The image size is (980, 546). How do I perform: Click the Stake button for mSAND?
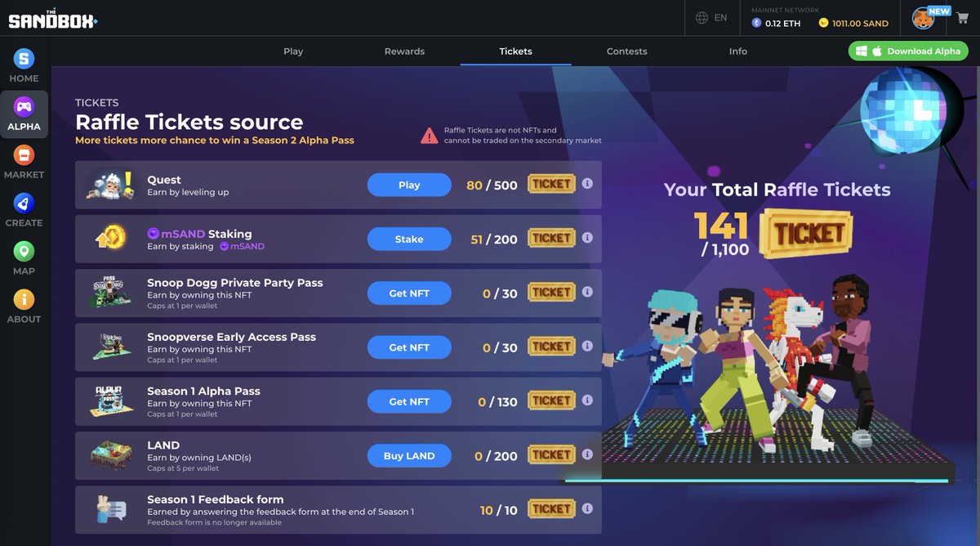click(x=409, y=239)
